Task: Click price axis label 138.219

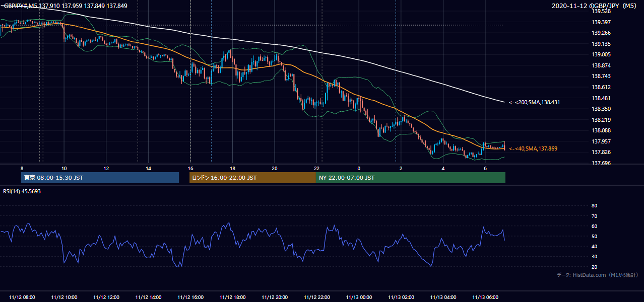Action: coord(601,120)
